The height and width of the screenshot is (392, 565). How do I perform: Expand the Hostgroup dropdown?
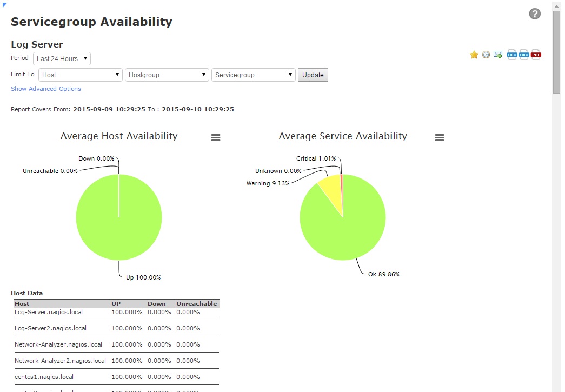[167, 75]
